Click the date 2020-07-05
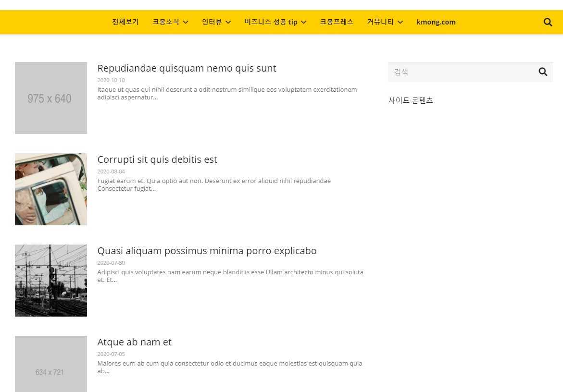Viewport: 563px width, 392px height. [x=111, y=354]
